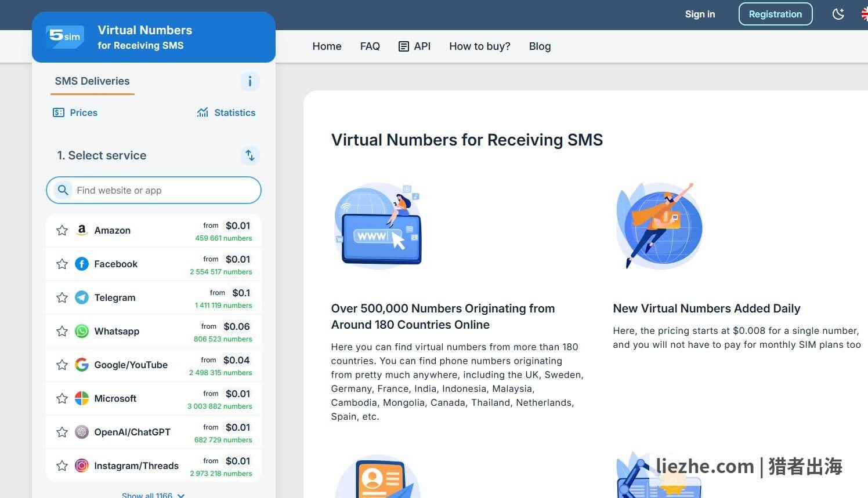
Task: Favorite Amazon with the star
Action: pos(62,230)
